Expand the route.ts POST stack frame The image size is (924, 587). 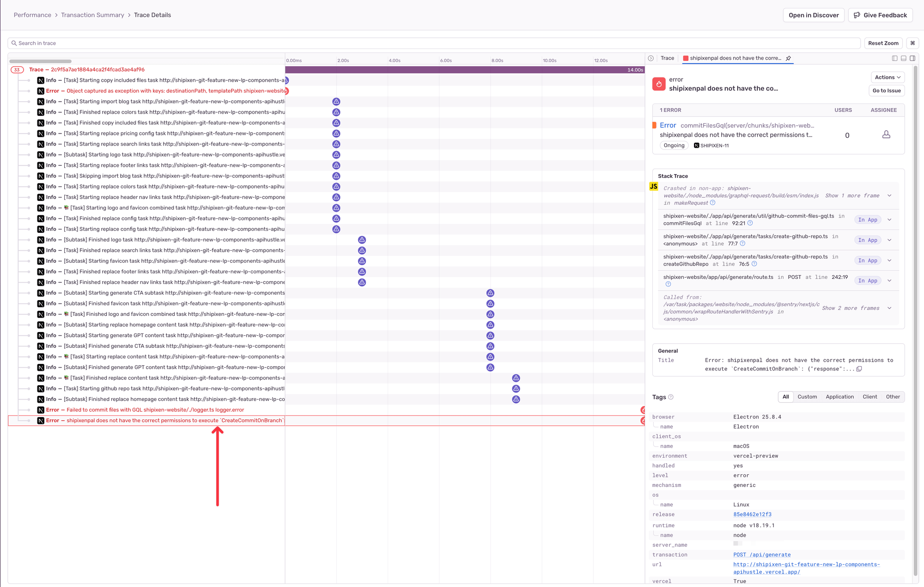(x=889, y=281)
